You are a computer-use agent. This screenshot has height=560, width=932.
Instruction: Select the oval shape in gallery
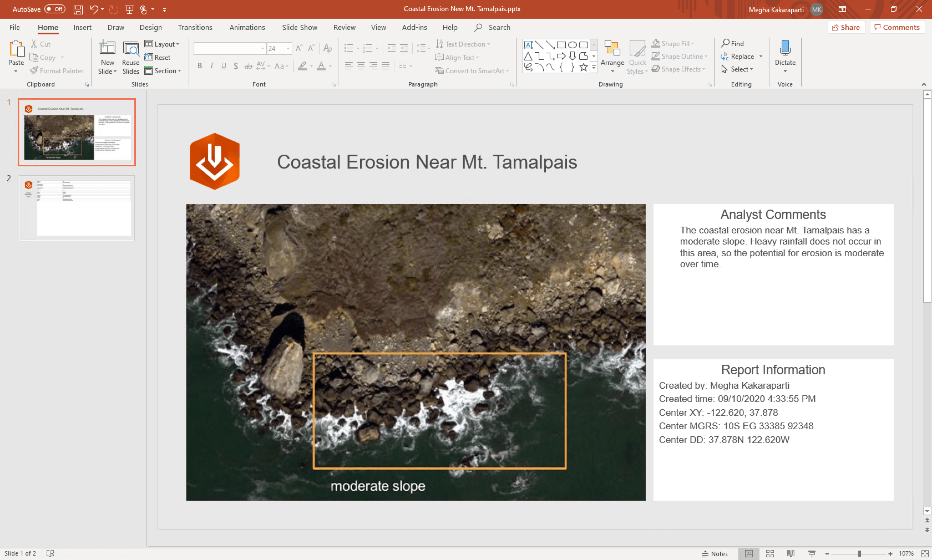tap(572, 45)
